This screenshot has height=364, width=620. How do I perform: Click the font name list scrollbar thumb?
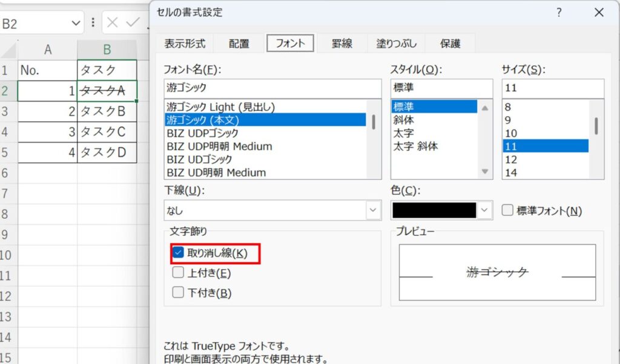point(374,122)
